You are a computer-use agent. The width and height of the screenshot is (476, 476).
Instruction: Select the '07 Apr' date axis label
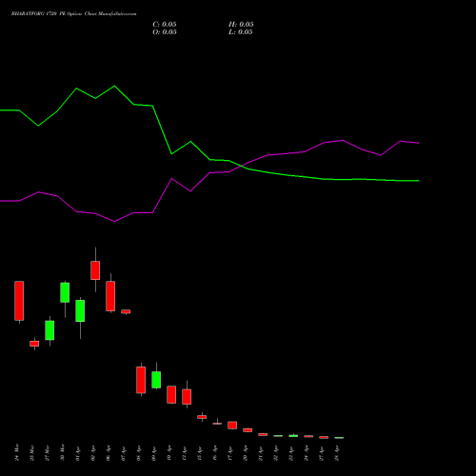(124, 454)
